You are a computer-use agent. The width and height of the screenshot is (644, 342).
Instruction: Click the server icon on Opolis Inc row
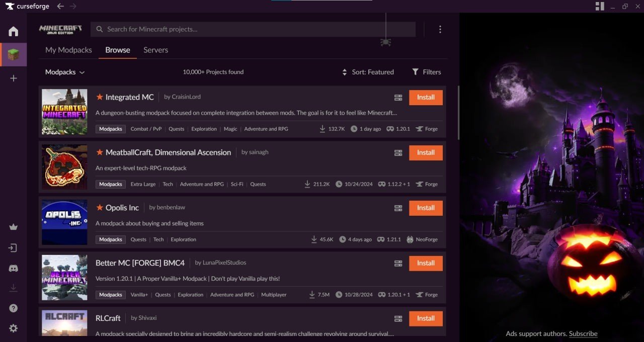[398, 208]
